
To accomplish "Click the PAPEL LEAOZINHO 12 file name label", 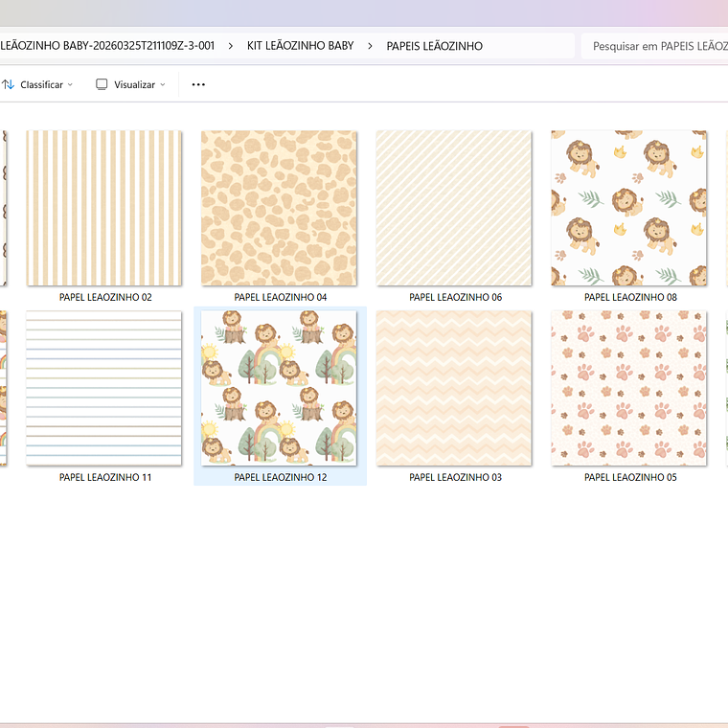I will click(x=280, y=477).
